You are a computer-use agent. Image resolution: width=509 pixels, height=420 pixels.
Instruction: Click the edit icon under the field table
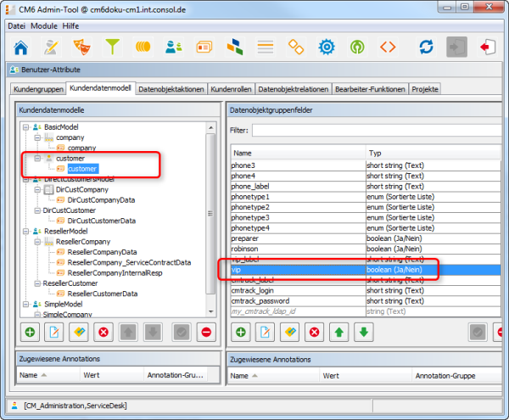point(265,333)
